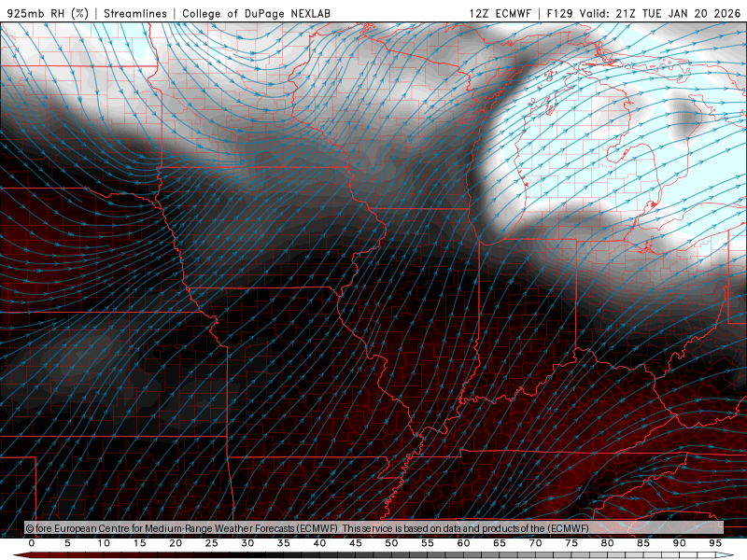The height and width of the screenshot is (560, 747).
Task: Click the "925mb RH (%)" title text
Action: tap(49, 13)
